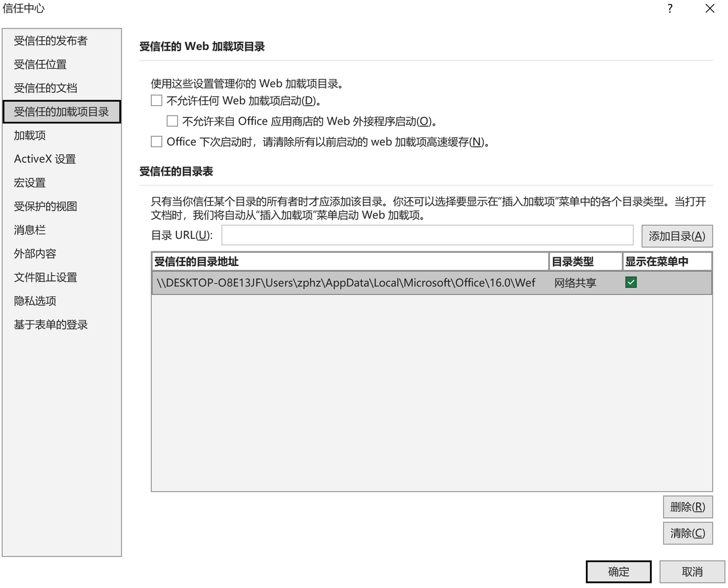This screenshot has width=728, height=588.
Task: Click the 清除 button
Action: [687, 533]
